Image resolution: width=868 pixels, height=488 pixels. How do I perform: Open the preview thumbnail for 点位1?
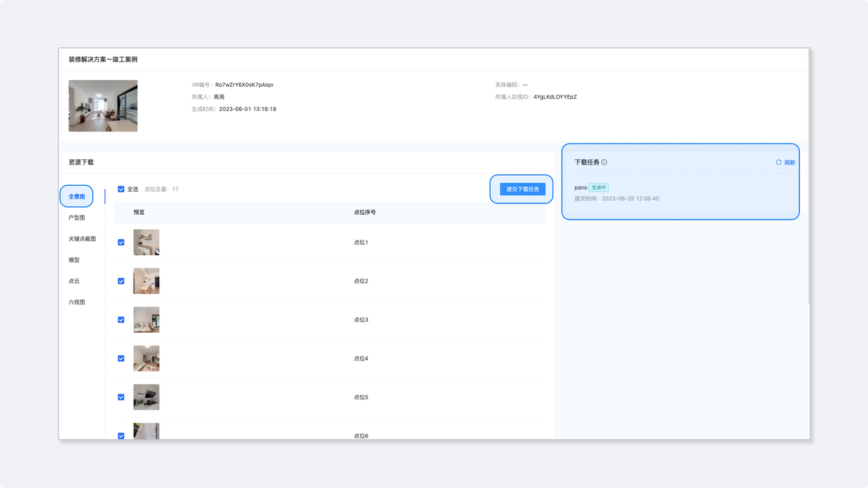[x=146, y=242]
